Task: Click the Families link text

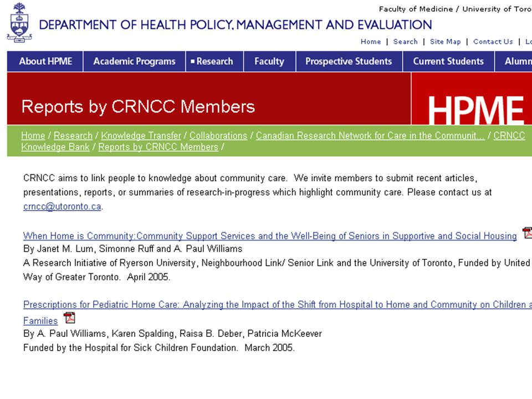Action: (40, 321)
